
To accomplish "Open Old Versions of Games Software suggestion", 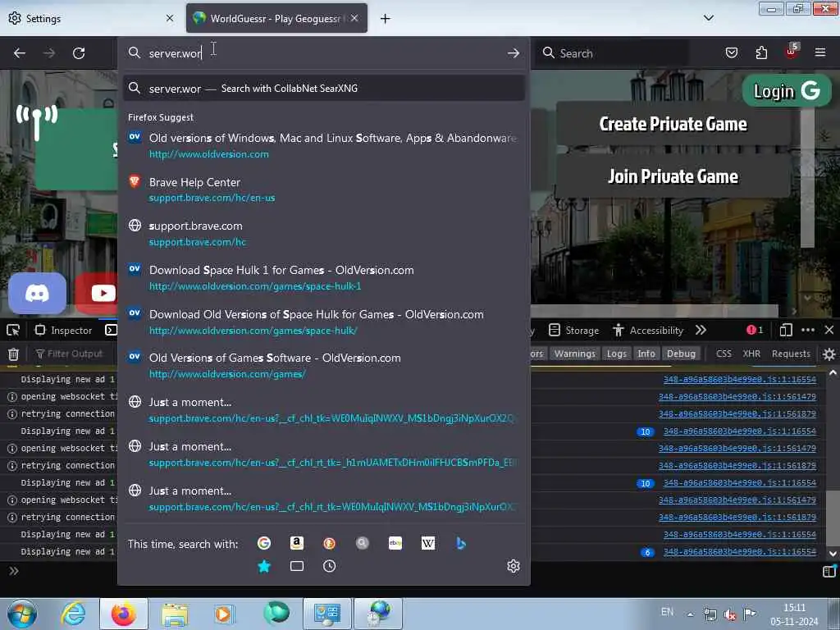I will tap(323, 366).
